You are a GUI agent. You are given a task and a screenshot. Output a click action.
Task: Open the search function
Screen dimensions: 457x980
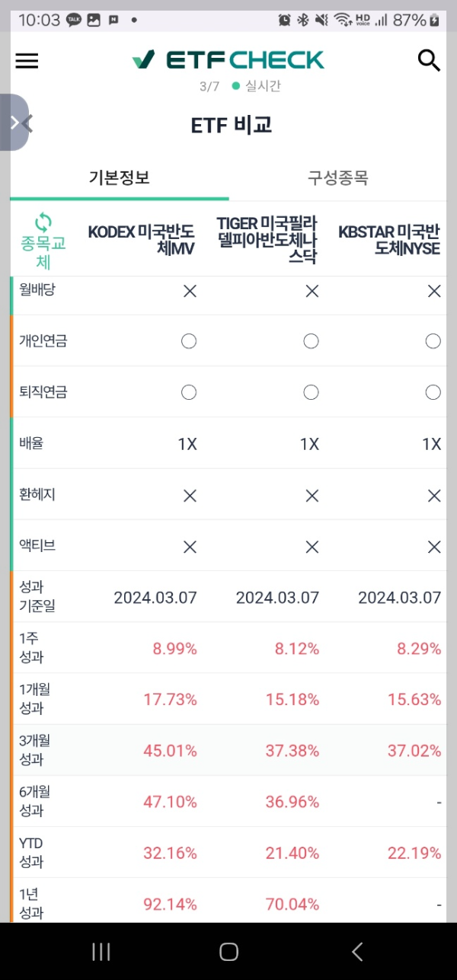pyautogui.click(x=429, y=60)
